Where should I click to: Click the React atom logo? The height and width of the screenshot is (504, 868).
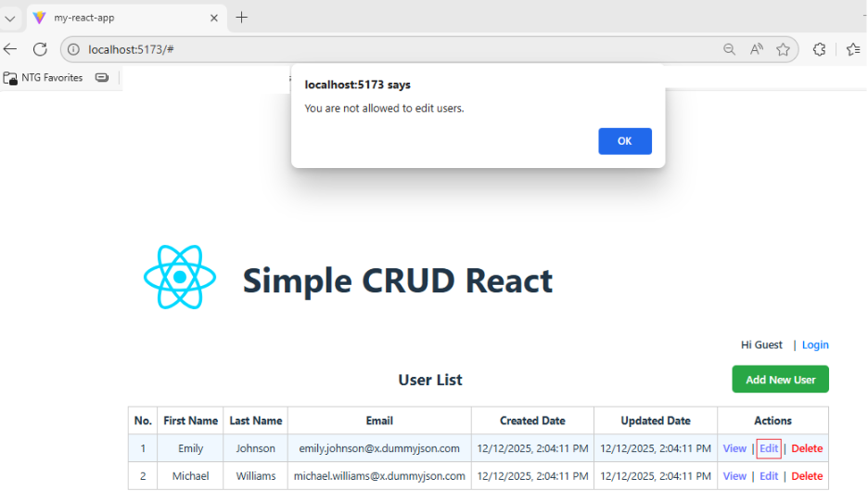point(180,278)
